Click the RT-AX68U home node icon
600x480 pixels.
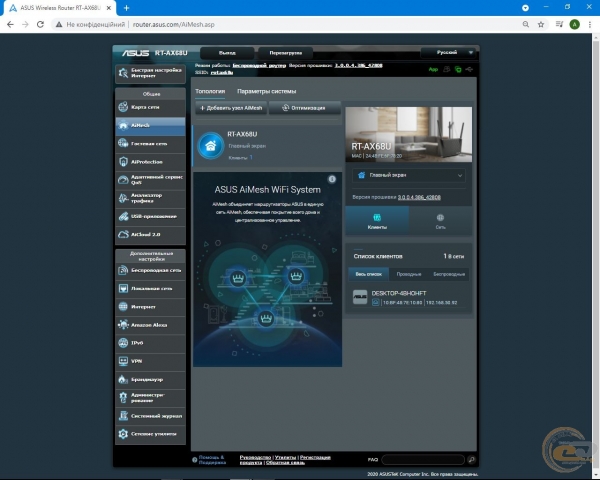click(210, 145)
